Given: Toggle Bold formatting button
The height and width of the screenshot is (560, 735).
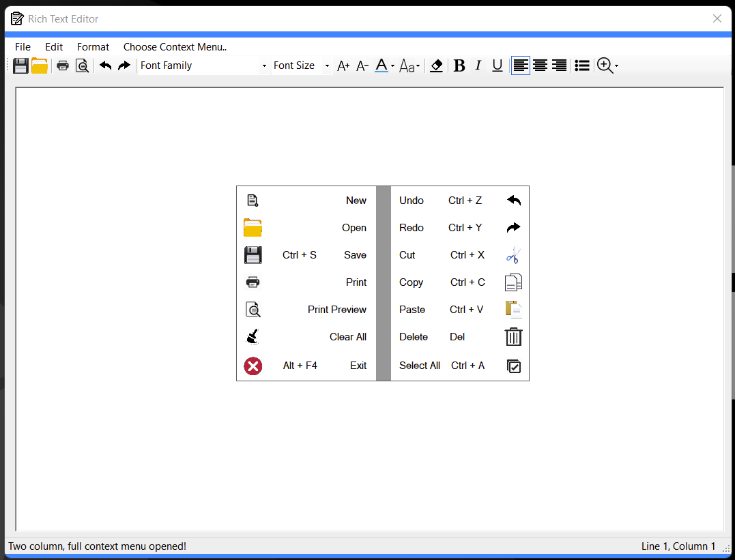Looking at the screenshot, I should pyautogui.click(x=459, y=65).
